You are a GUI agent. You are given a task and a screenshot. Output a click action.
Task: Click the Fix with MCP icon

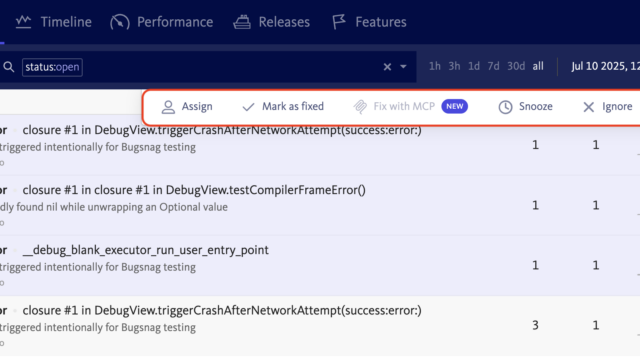360,107
